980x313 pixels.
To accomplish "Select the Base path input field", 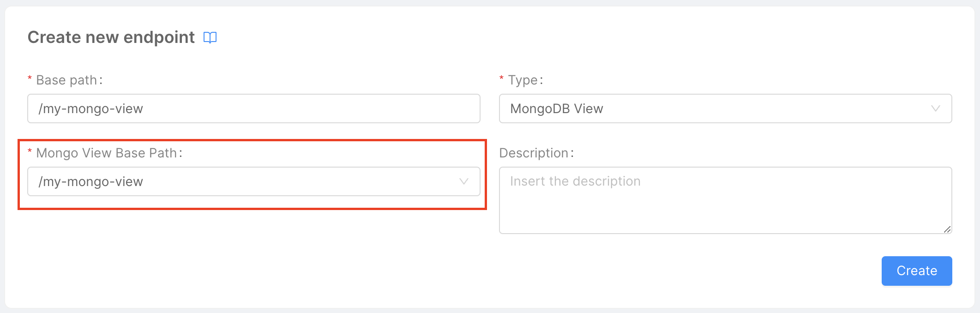I will (x=254, y=109).
